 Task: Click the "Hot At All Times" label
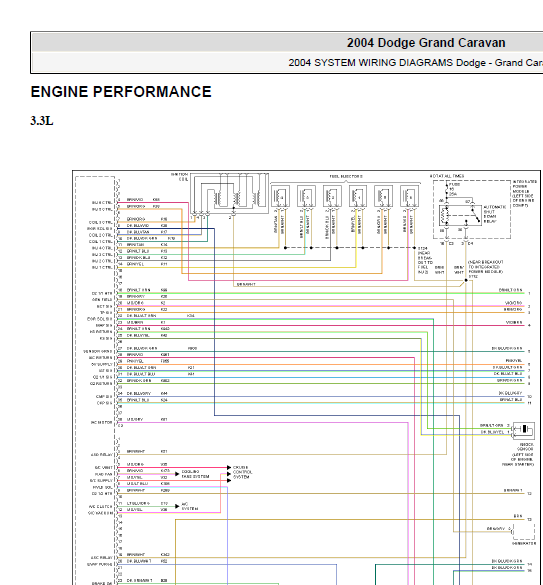(x=447, y=176)
